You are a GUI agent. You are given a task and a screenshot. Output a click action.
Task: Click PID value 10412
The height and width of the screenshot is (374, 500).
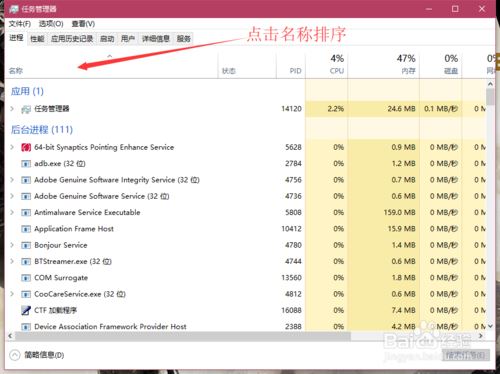click(291, 229)
